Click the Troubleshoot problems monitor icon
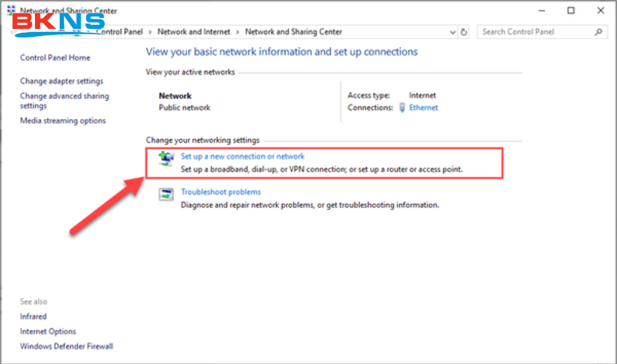 165,195
